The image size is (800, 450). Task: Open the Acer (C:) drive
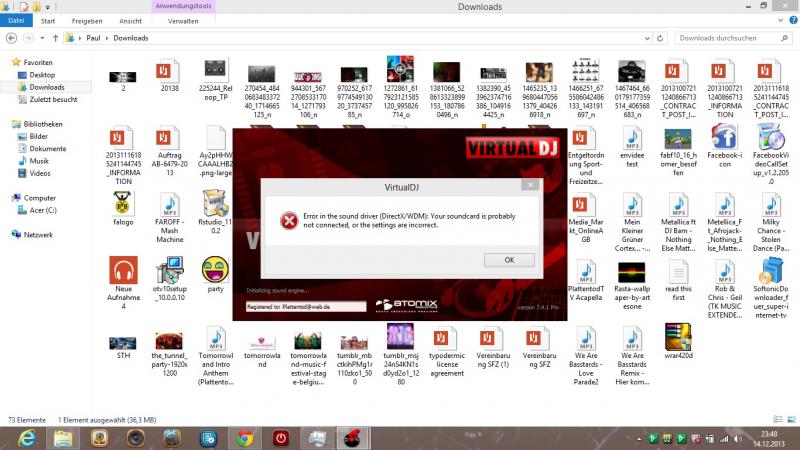point(43,210)
